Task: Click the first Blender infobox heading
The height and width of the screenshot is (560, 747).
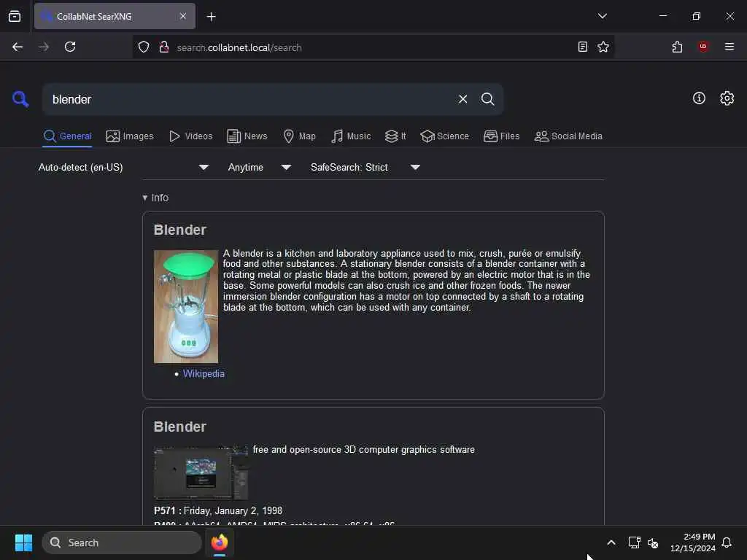Action: point(180,230)
